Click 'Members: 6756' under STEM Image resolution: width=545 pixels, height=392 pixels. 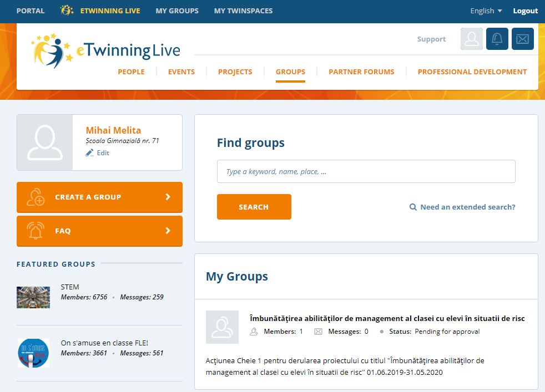[84, 297]
